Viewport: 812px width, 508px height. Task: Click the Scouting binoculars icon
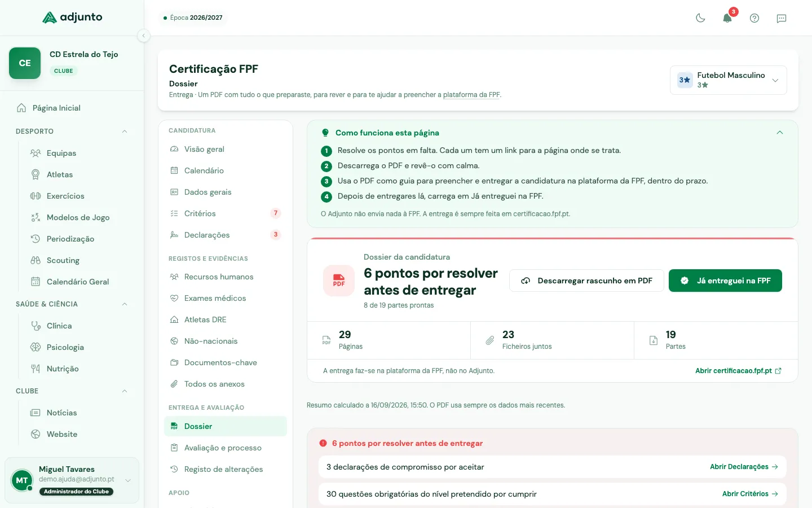click(36, 260)
